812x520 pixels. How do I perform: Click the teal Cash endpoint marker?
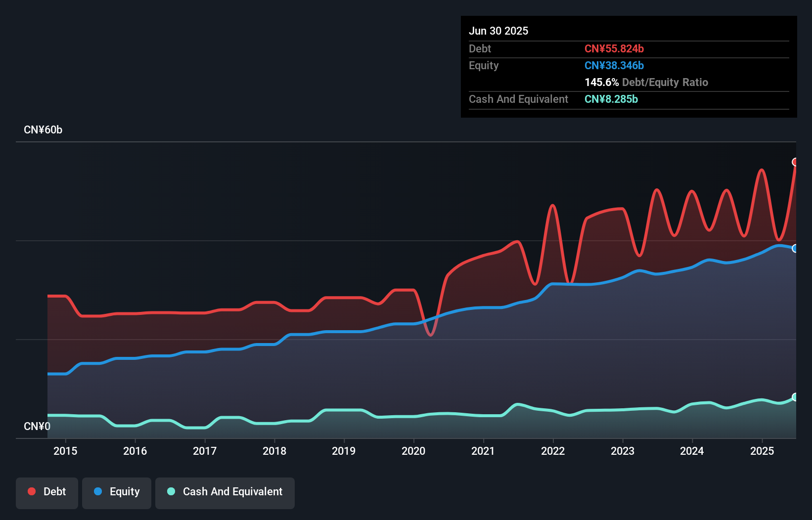[x=795, y=397]
